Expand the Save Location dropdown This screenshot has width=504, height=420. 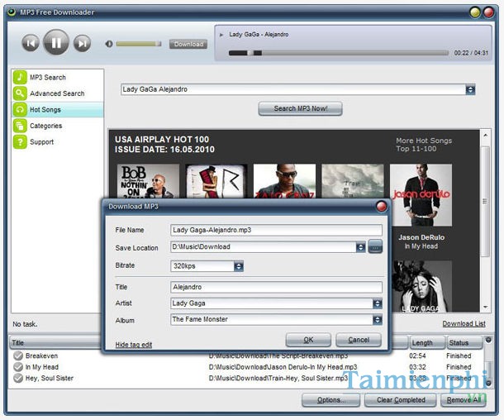[360, 247]
